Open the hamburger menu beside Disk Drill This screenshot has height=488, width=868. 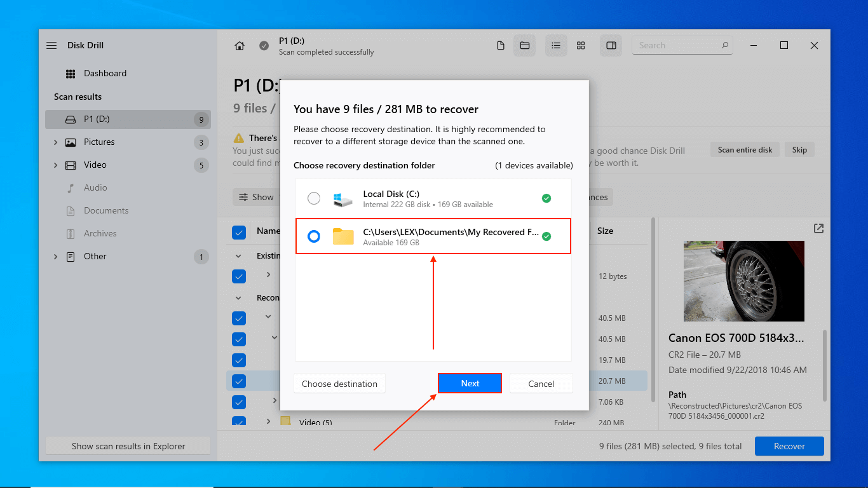[x=51, y=46]
